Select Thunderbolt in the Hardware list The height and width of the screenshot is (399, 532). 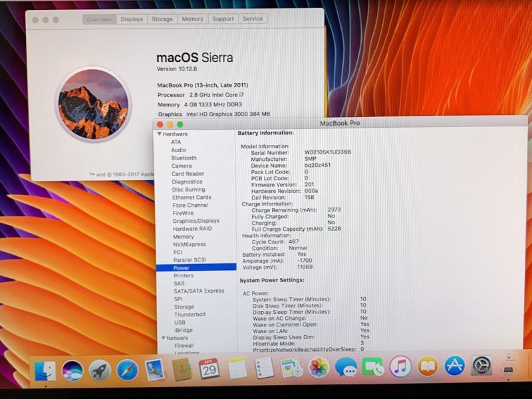pos(190,315)
